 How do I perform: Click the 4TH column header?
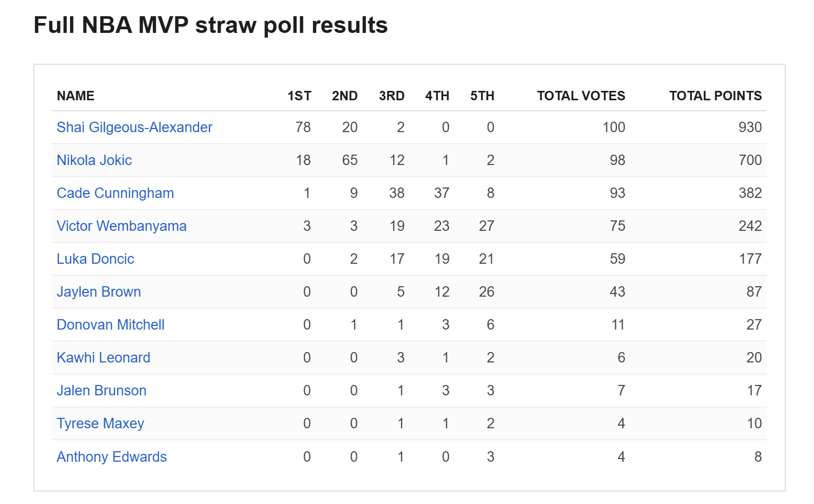click(x=437, y=96)
